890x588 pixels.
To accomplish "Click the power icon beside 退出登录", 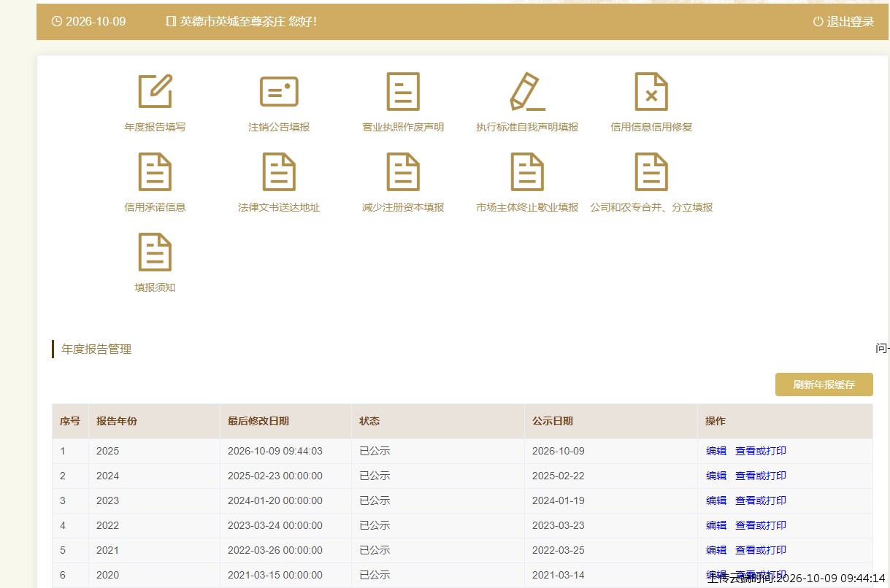I will coord(818,22).
